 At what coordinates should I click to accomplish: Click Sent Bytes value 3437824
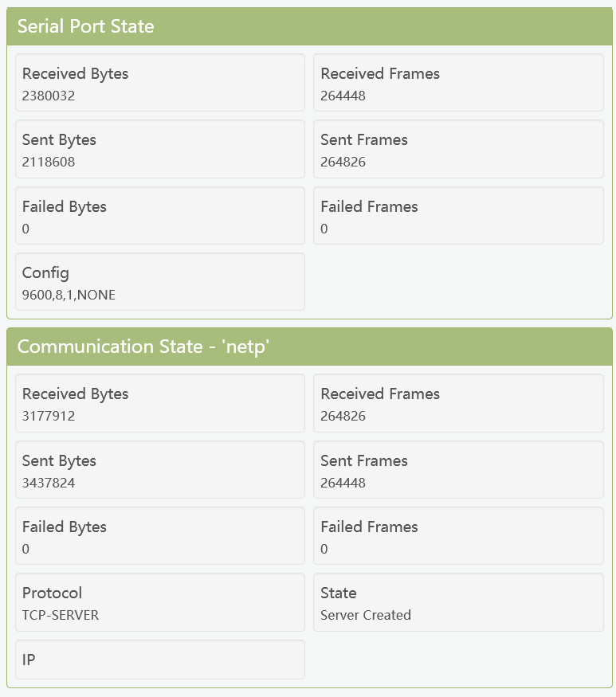(x=49, y=483)
